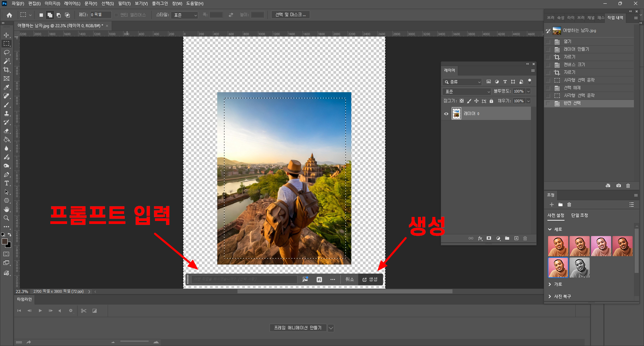The width and height of the screenshot is (644, 346).
Task: Hide 레이어 0 using the eye icon
Action: click(x=446, y=114)
